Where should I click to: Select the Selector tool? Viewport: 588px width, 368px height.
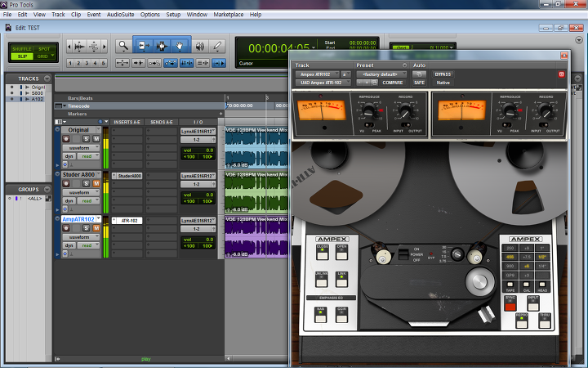[x=162, y=46]
